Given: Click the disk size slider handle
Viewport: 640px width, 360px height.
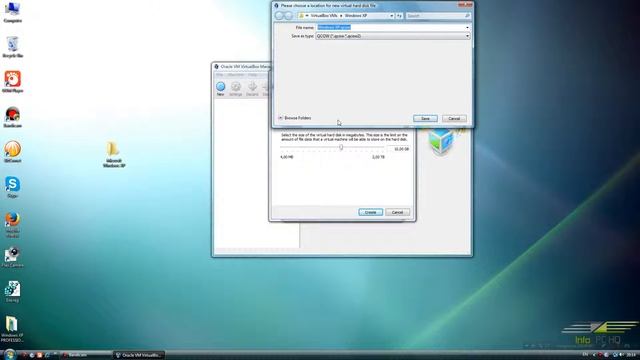Looking at the screenshot, I should coord(341,147).
